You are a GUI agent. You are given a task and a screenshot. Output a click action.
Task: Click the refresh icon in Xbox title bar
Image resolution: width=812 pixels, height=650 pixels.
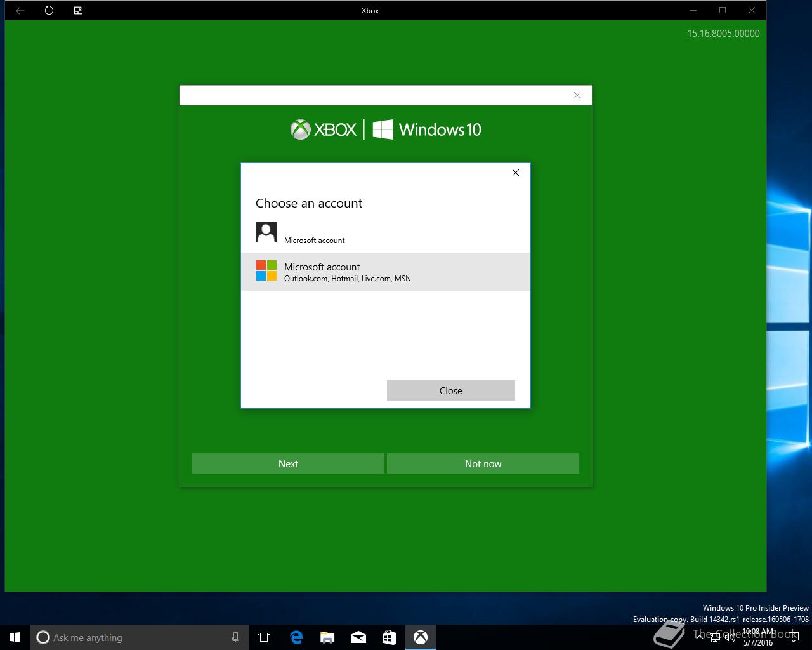point(49,10)
